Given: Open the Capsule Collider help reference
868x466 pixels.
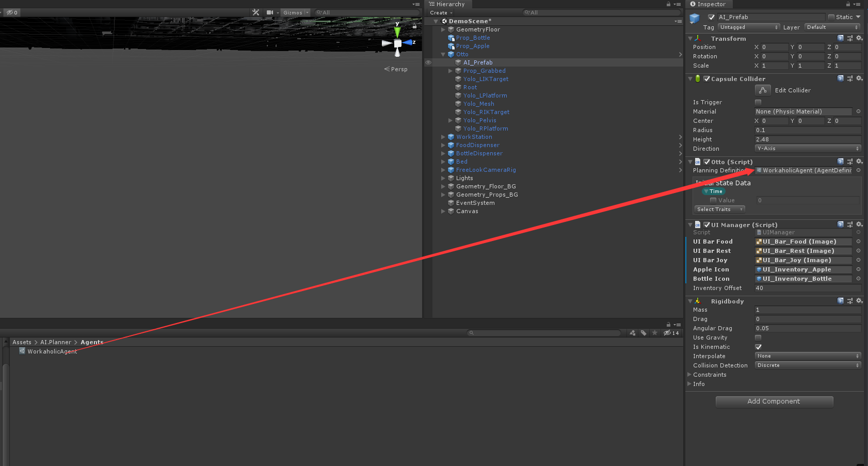Looking at the screenshot, I should 840,78.
